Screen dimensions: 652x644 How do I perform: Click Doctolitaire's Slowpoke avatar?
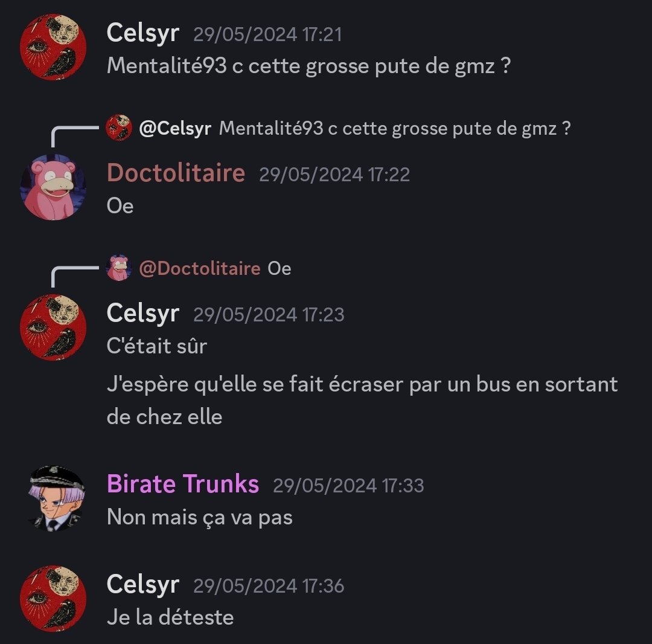[53, 187]
